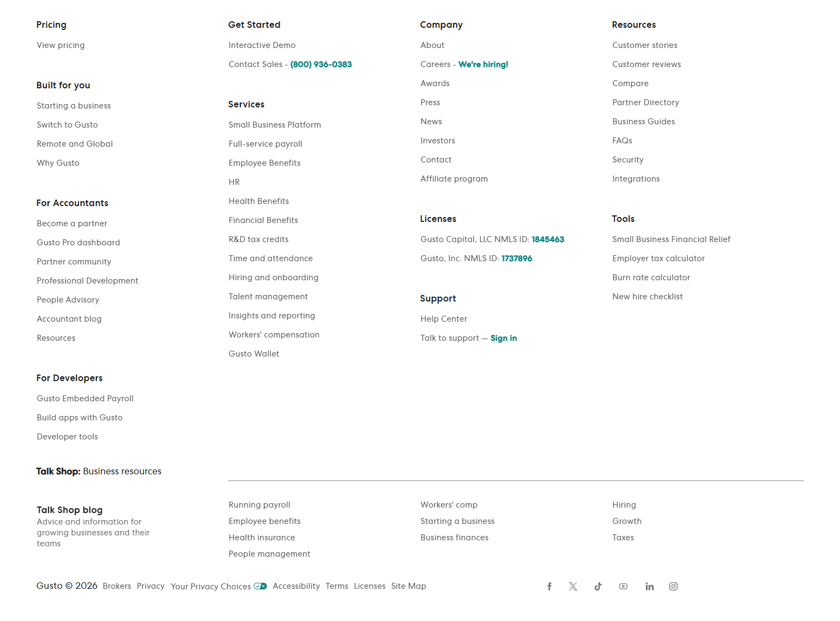The width and height of the screenshot is (840, 621).
Task: Open the LinkedIn social icon
Action: click(649, 587)
